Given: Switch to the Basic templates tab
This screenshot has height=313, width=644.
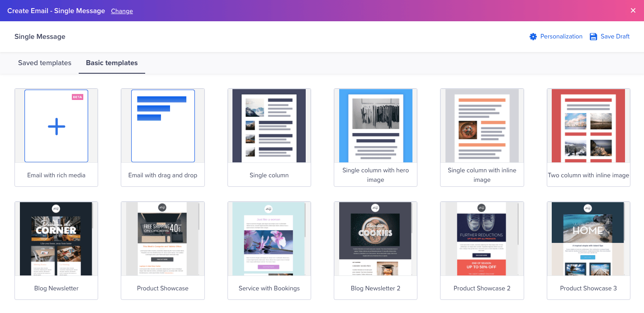Looking at the screenshot, I should click(112, 63).
